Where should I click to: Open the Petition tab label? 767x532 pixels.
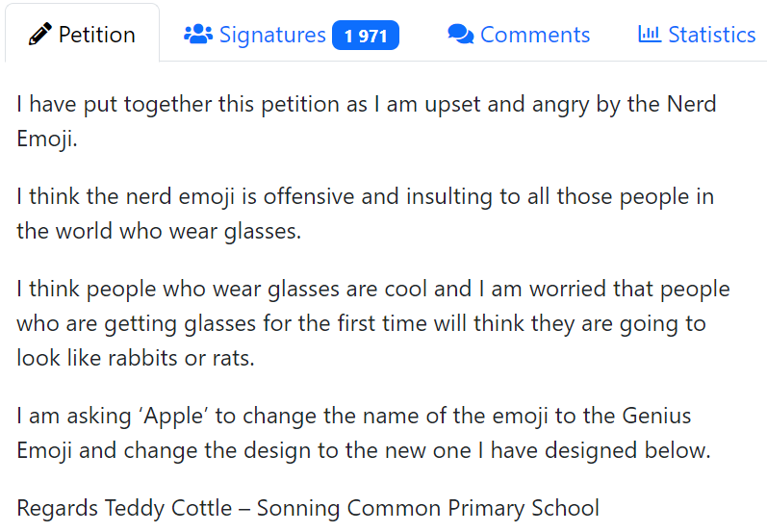97,35
